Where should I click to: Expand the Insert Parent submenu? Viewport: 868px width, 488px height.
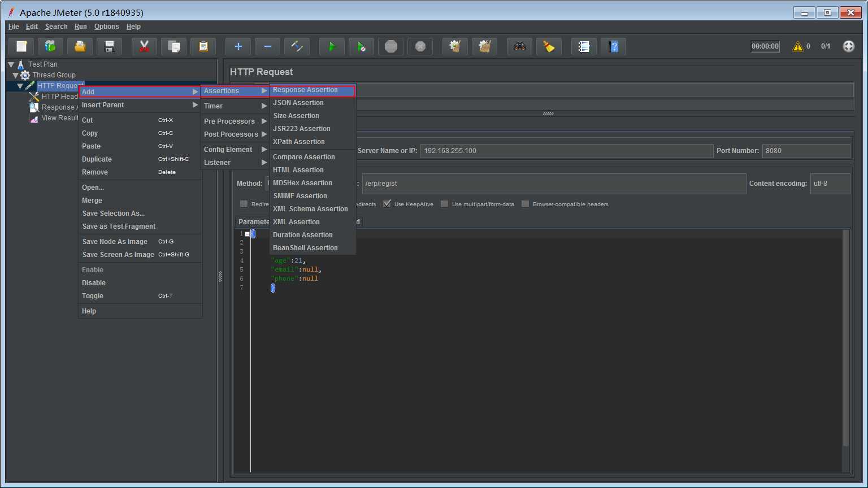pos(140,105)
